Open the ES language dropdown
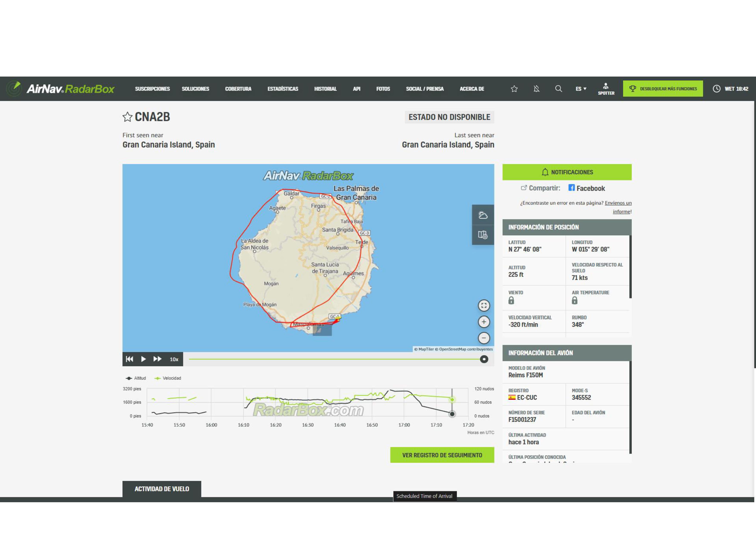756x535 pixels. click(x=581, y=89)
